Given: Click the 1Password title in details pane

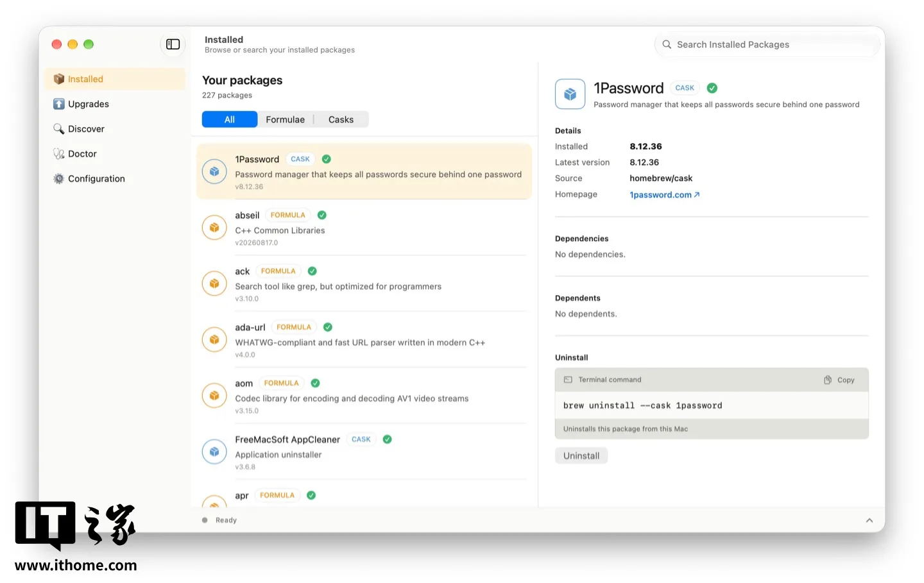Looking at the screenshot, I should pos(629,88).
